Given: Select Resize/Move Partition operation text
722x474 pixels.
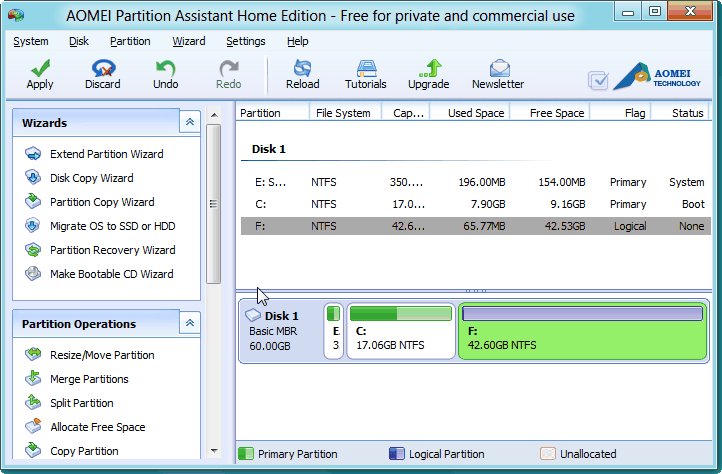Looking at the screenshot, I should [x=102, y=355].
